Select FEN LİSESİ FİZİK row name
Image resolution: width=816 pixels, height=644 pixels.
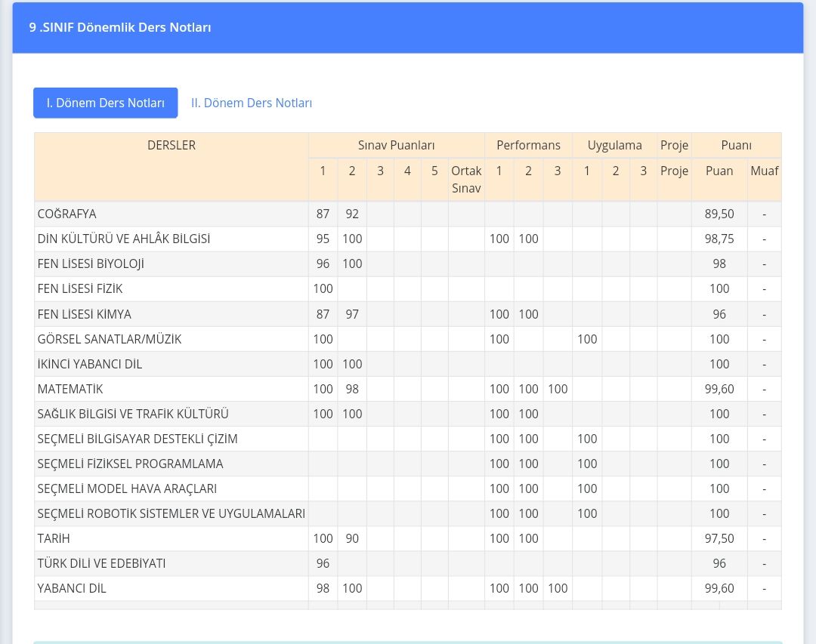79,288
